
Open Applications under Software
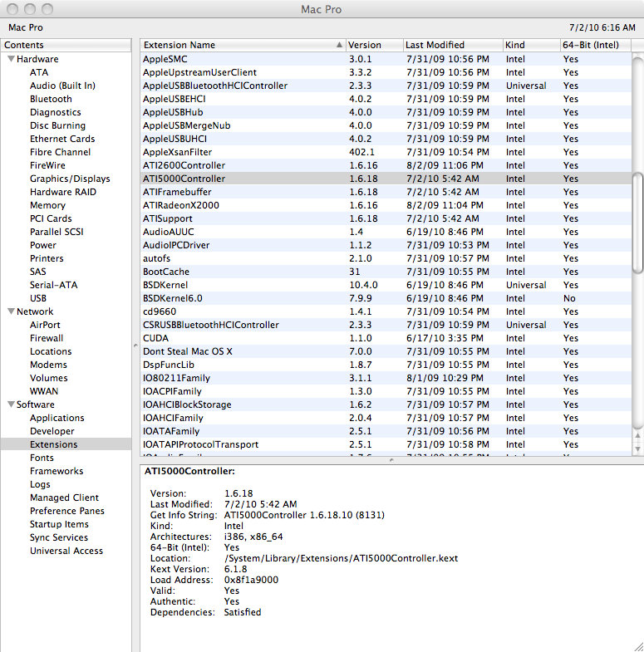[x=57, y=418]
